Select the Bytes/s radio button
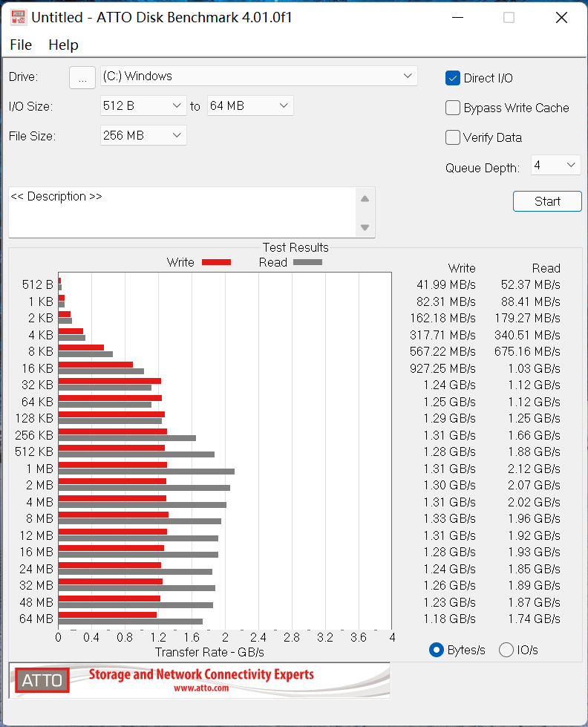Screen dimensions: 588x727 tap(437, 650)
